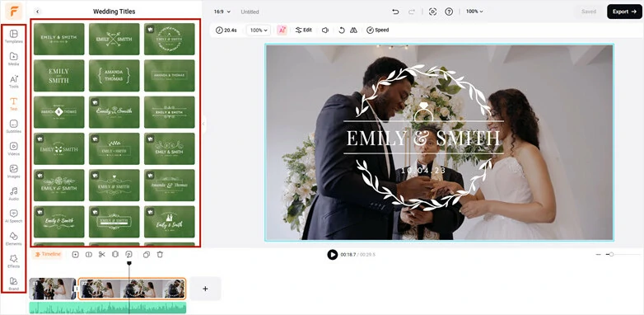Select the 10.04.23 date text on canvas

423,170
